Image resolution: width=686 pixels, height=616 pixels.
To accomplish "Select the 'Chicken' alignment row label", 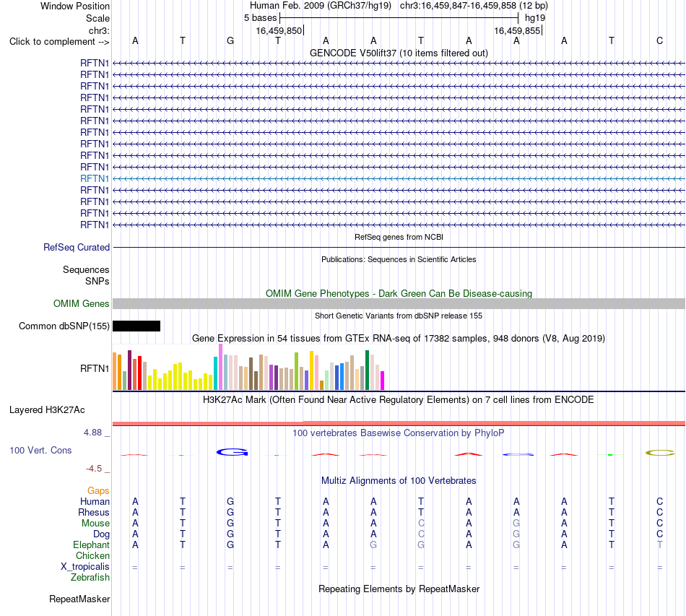I will click(92, 555).
